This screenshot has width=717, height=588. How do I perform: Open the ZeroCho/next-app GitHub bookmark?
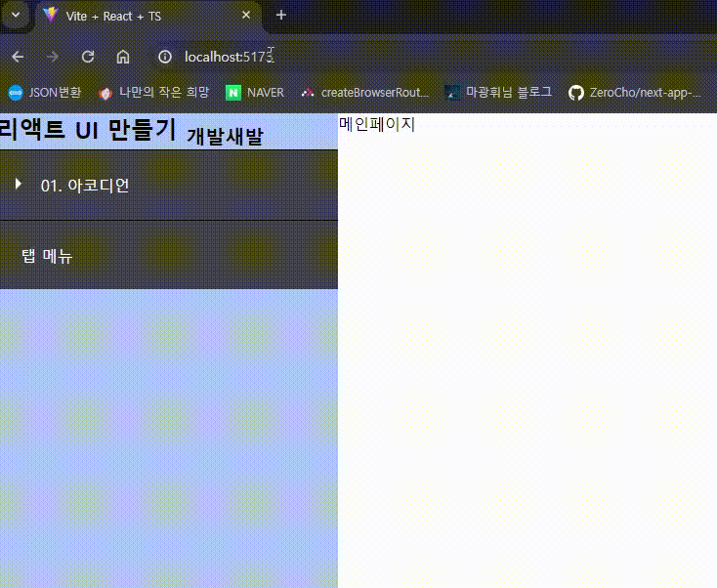(635, 93)
